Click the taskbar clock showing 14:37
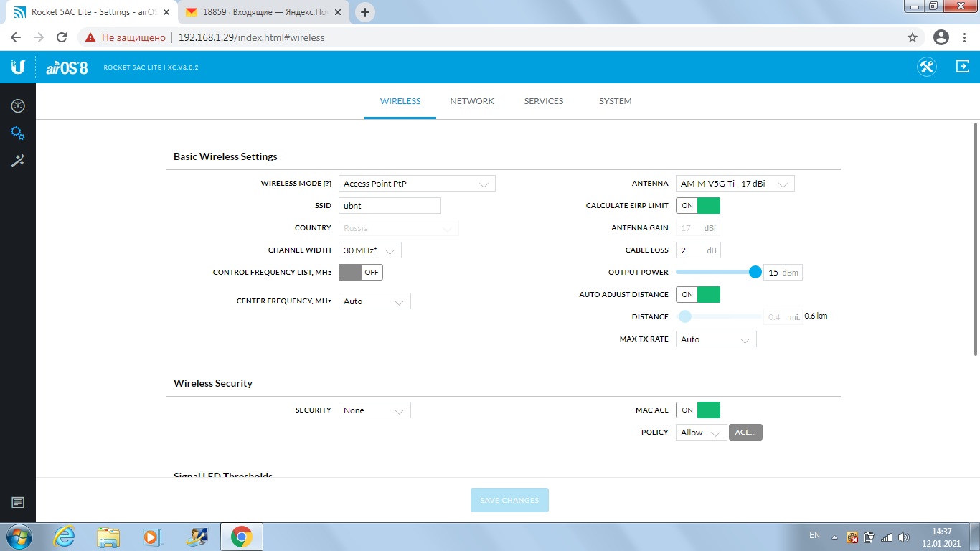The image size is (980, 551). pyautogui.click(x=941, y=537)
